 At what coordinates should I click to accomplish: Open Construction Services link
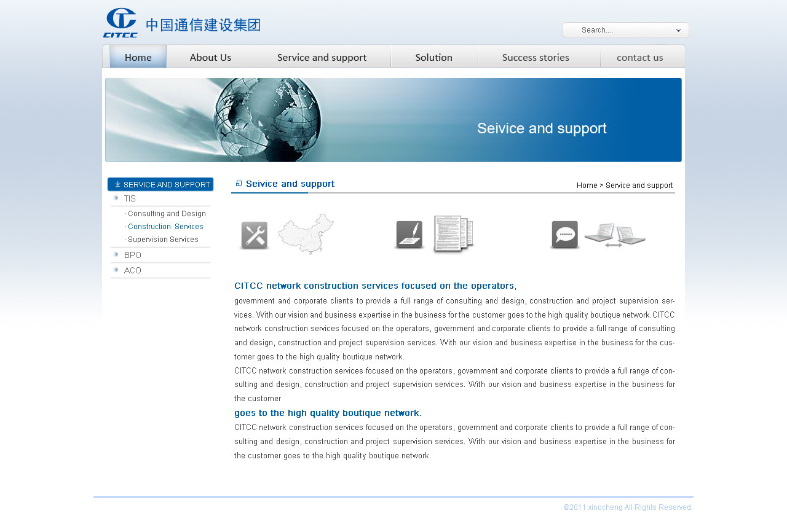click(164, 227)
